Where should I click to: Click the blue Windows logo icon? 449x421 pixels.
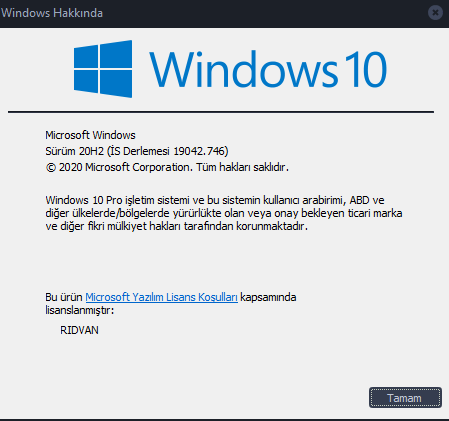[103, 69]
